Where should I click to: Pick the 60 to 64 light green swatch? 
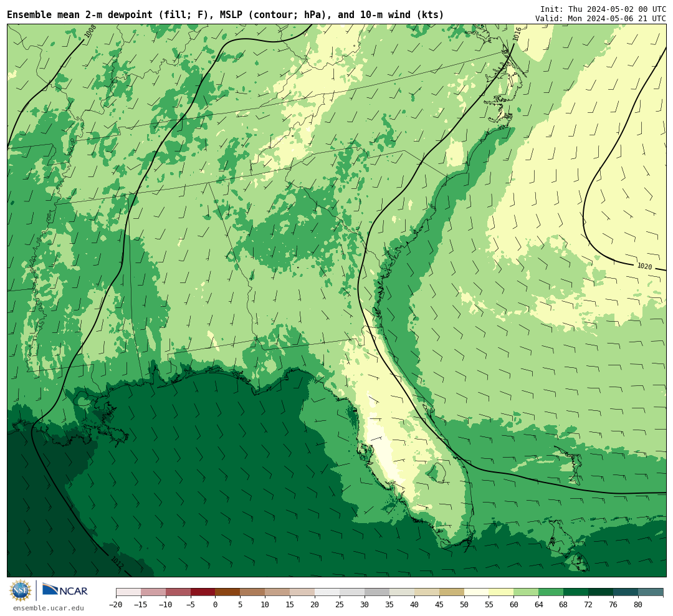(x=527, y=592)
